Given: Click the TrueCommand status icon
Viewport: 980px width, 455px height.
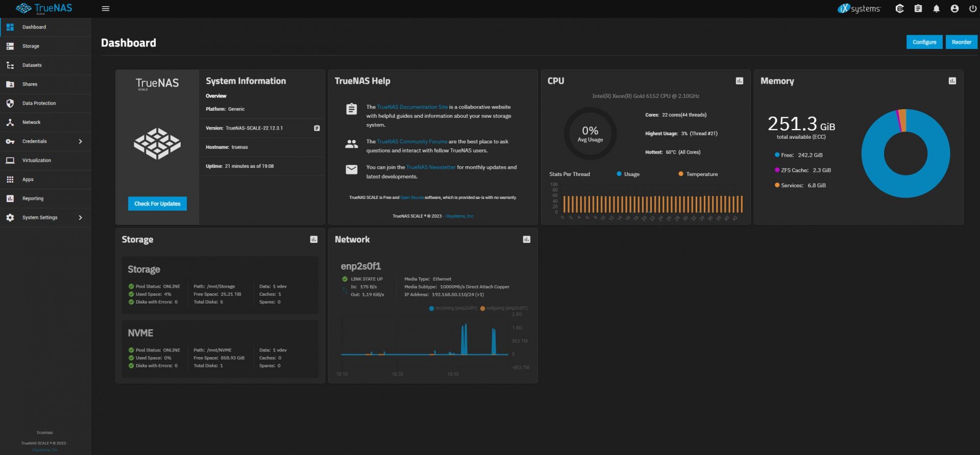Looking at the screenshot, I should pyautogui.click(x=899, y=9).
